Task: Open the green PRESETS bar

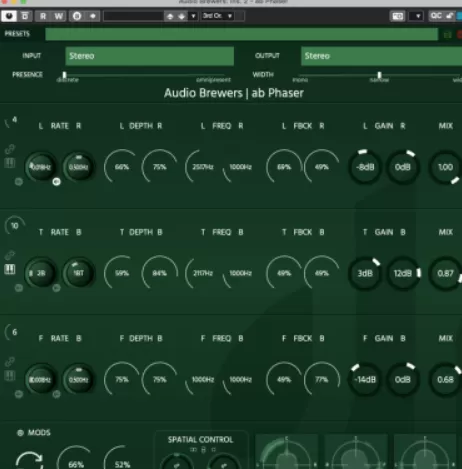Action: pyautogui.click(x=241, y=34)
